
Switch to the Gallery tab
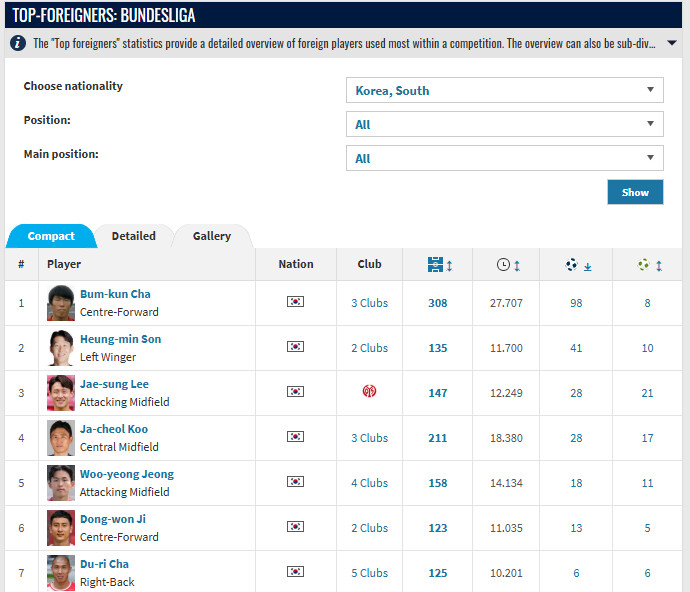[x=212, y=236]
